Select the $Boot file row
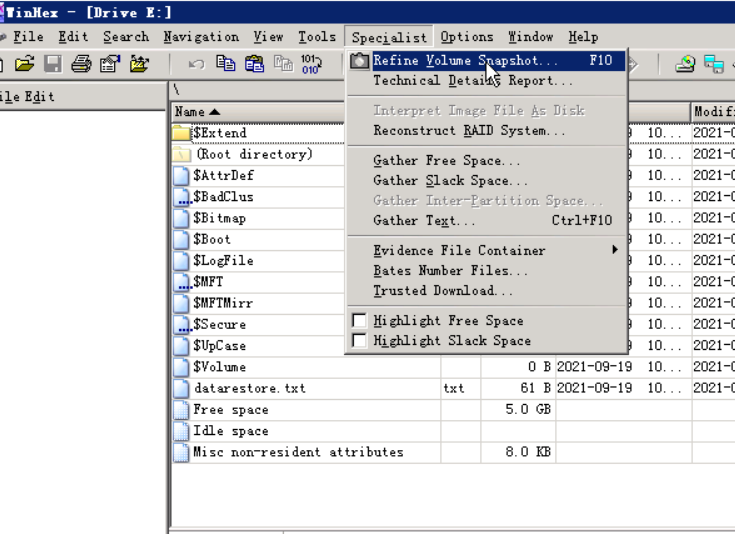 258,240
